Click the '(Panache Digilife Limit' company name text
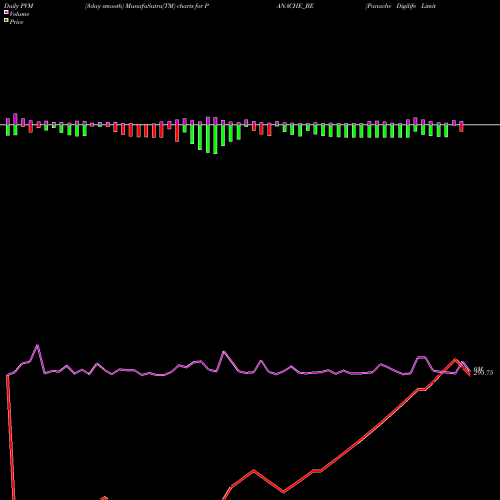This screenshot has height=500, width=500. point(400,6)
